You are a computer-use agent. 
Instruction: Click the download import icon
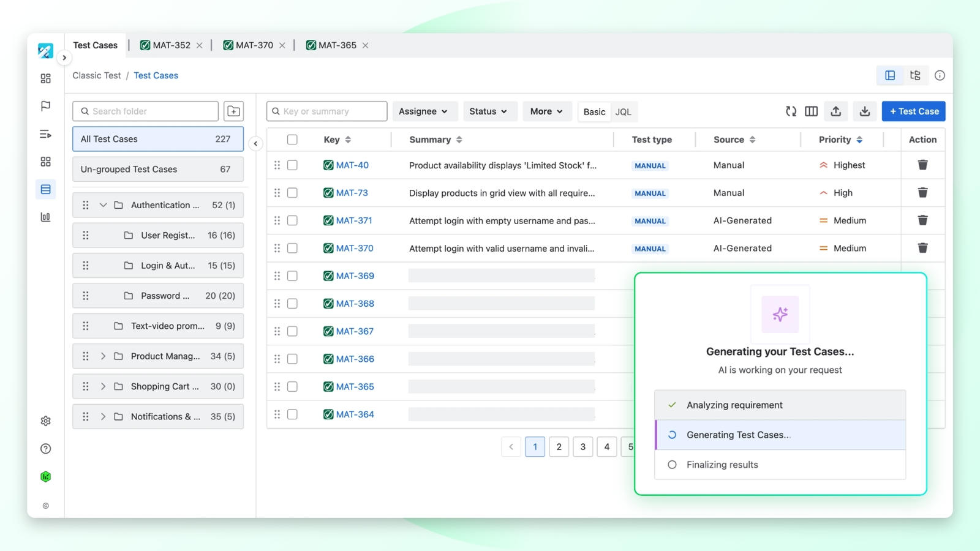click(x=864, y=111)
